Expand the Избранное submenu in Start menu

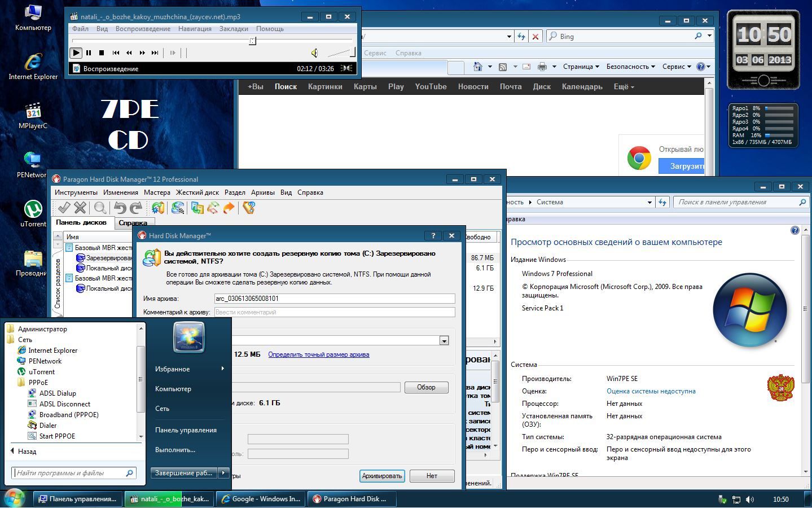click(x=188, y=369)
